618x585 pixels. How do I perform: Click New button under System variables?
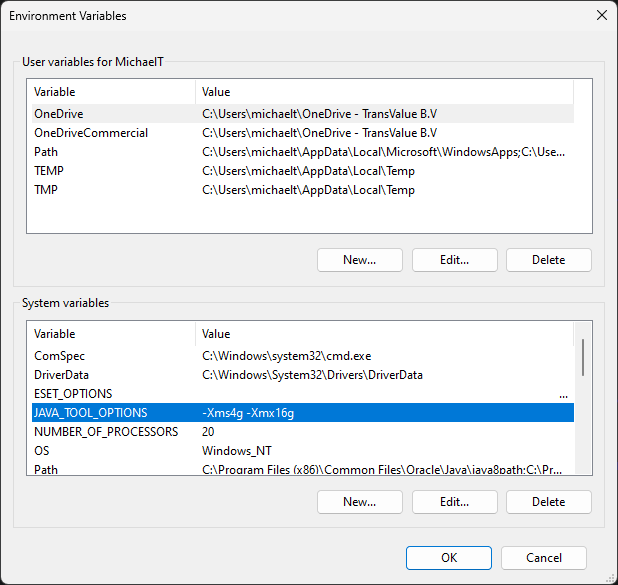click(359, 502)
